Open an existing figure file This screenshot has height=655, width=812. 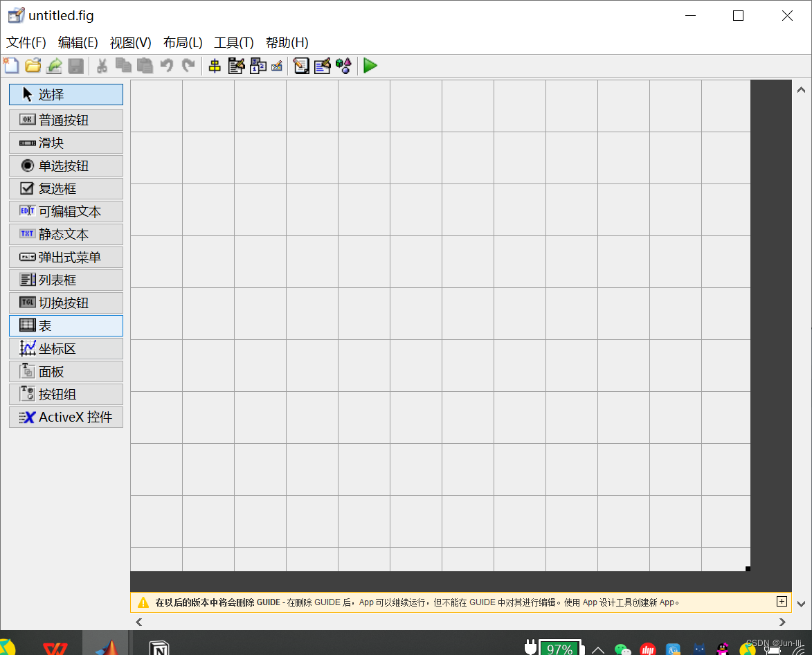pos(33,65)
